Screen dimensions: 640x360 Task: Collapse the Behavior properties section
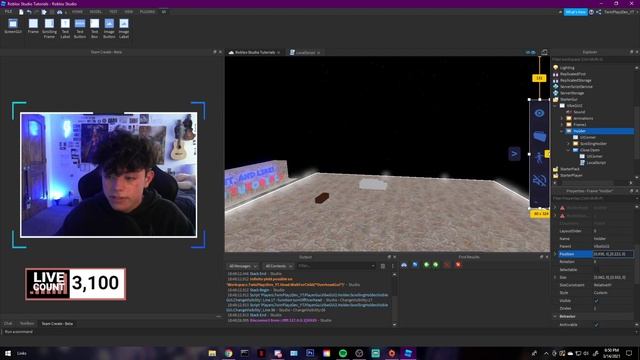555,316
